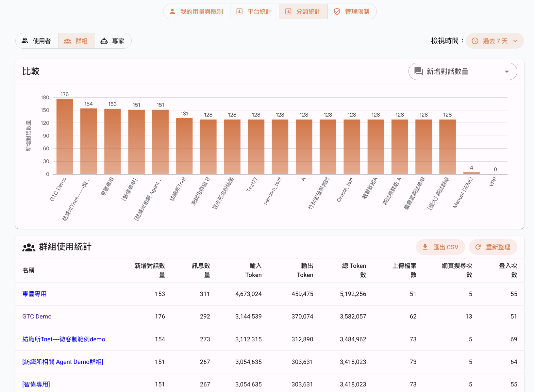
Task: Select the 分類統計 tab
Action: coord(303,11)
